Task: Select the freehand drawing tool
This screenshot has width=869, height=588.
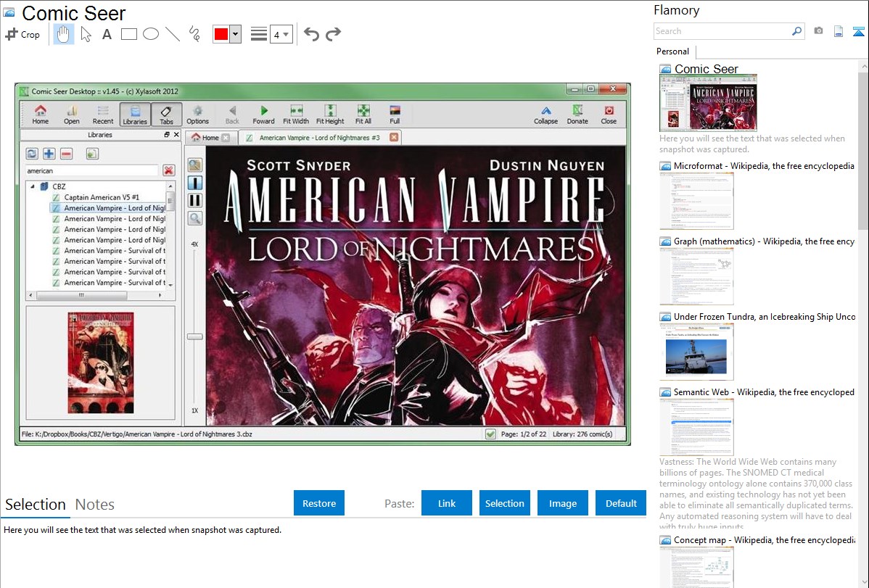Action: (x=194, y=34)
